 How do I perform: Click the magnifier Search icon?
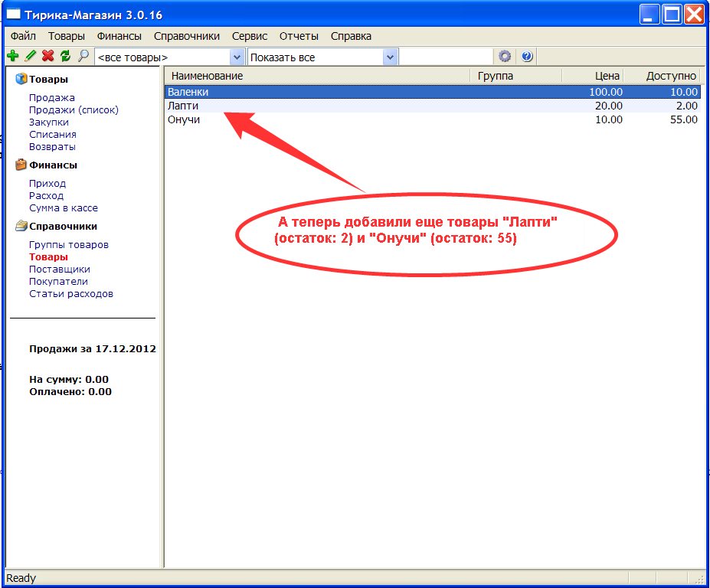click(x=83, y=56)
